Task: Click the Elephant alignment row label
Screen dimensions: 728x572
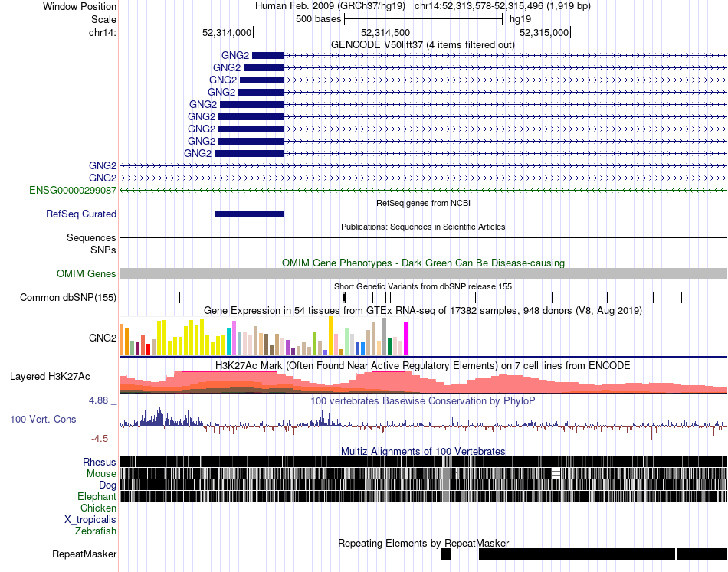Action: coord(97,496)
